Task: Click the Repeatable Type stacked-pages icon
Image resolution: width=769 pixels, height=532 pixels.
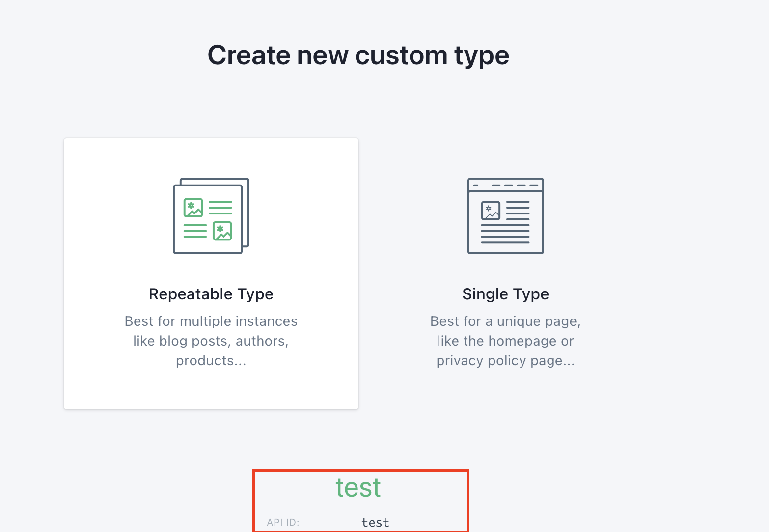Action: tap(211, 216)
